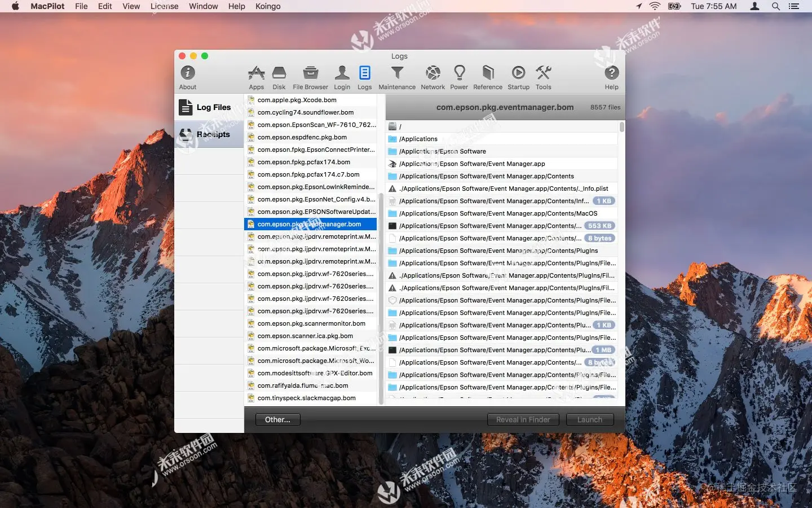Select com.epson.fpkg.pcfax174.bom receipt
This screenshot has width=812, height=508.
tap(311, 162)
